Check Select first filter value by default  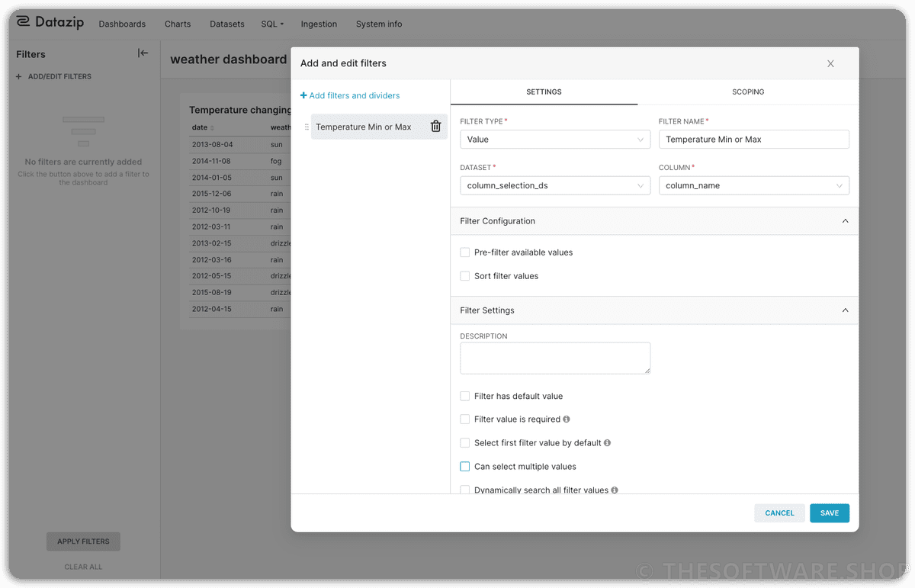(465, 443)
